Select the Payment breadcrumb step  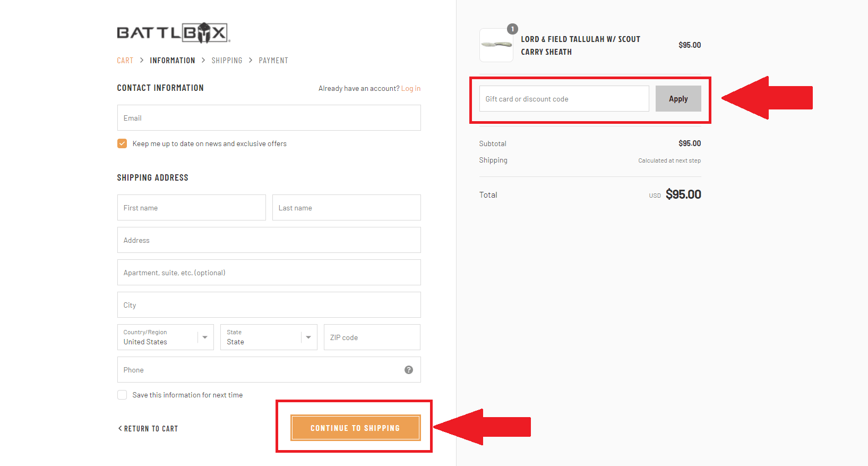coord(273,61)
